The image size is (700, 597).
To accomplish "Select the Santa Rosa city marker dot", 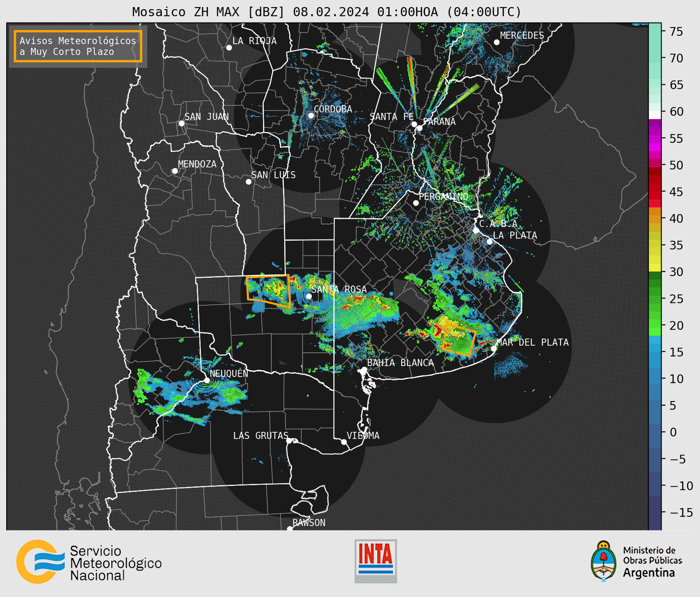I will click(x=309, y=296).
